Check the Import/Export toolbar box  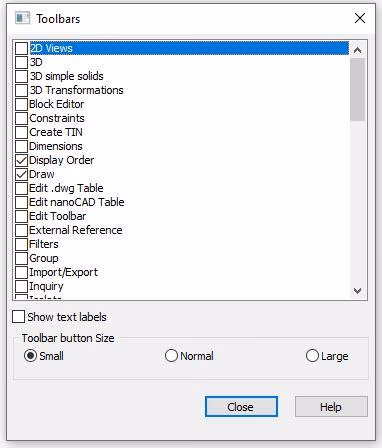tap(21, 272)
